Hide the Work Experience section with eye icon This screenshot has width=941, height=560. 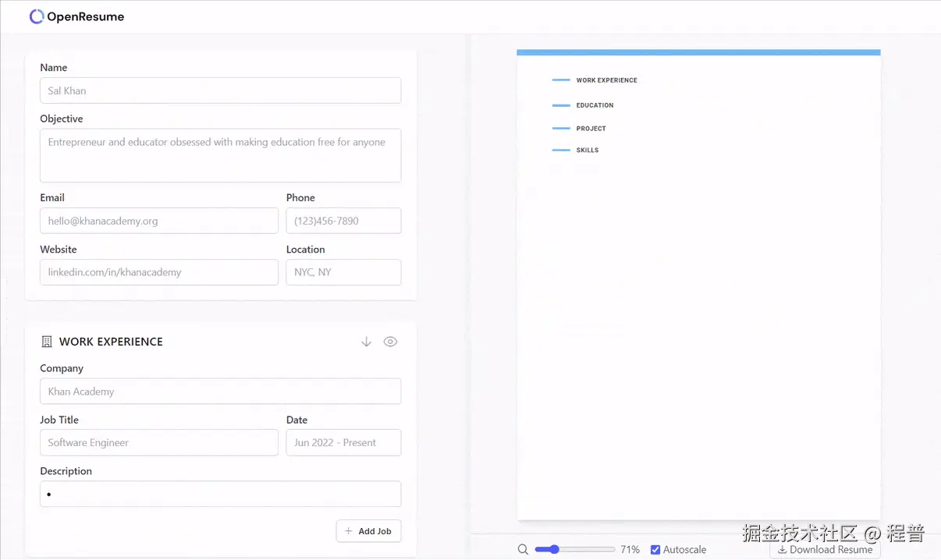pos(390,342)
